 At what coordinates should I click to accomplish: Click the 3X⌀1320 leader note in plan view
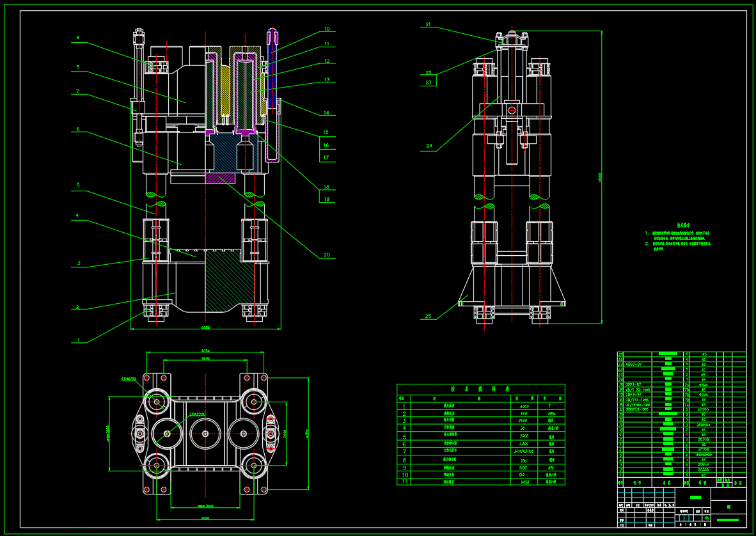coord(197,414)
